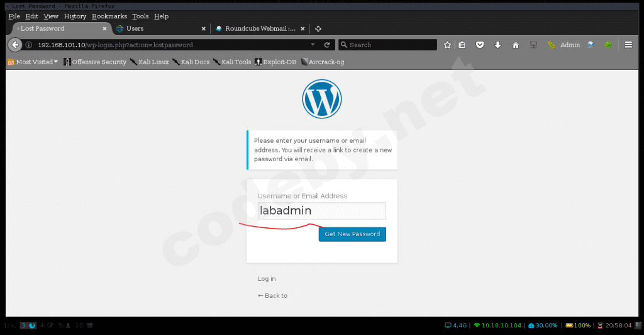The image size is (644, 335).
Task: Click the 100% battery indicator
Action: [x=578, y=326]
